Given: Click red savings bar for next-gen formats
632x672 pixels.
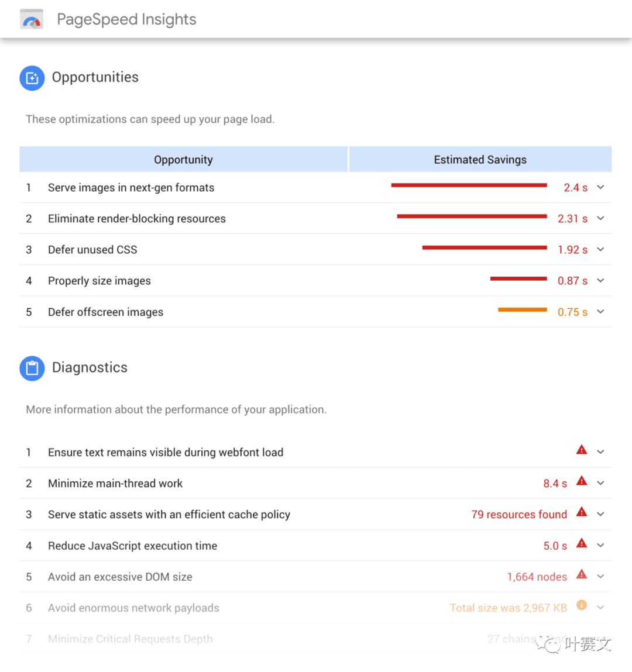Looking at the screenshot, I should coord(469,185).
